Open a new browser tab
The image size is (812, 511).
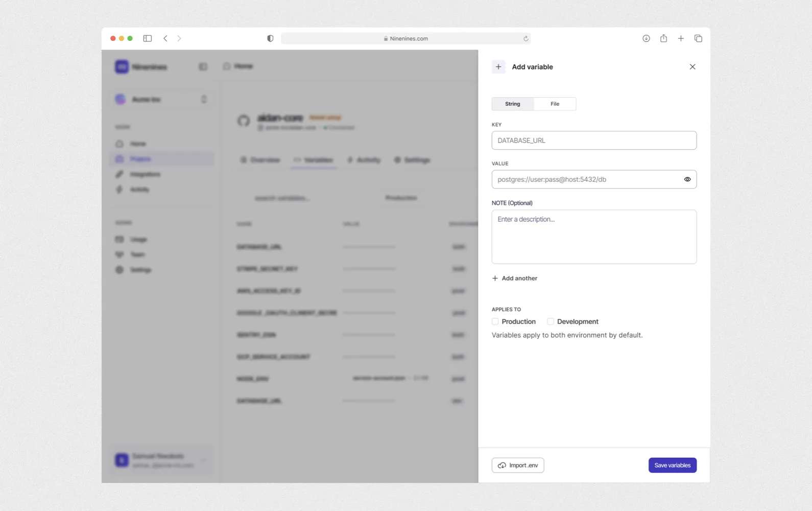[x=681, y=38]
